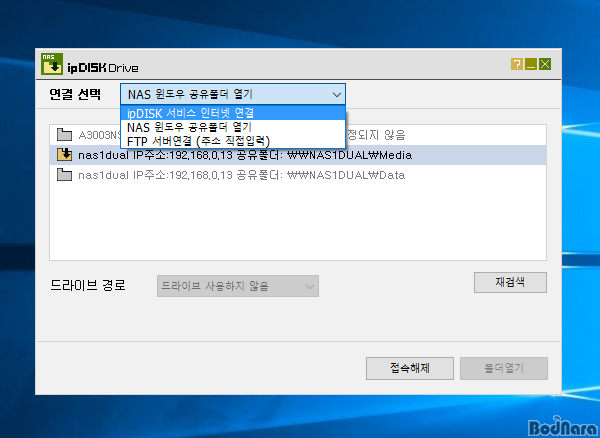The image size is (600, 438).
Task: Click the 드라이브 경로 label
Action: 88,285
